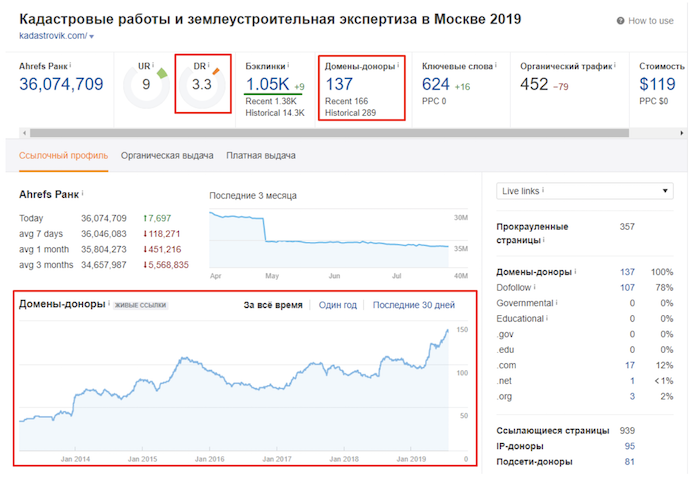Select the Ссылочный профиль tab
This screenshot has width=700, height=490.
click(x=64, y=156)
